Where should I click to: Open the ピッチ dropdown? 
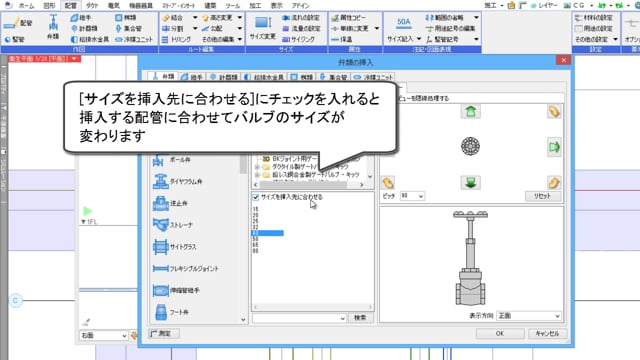(x=412, y=196)
